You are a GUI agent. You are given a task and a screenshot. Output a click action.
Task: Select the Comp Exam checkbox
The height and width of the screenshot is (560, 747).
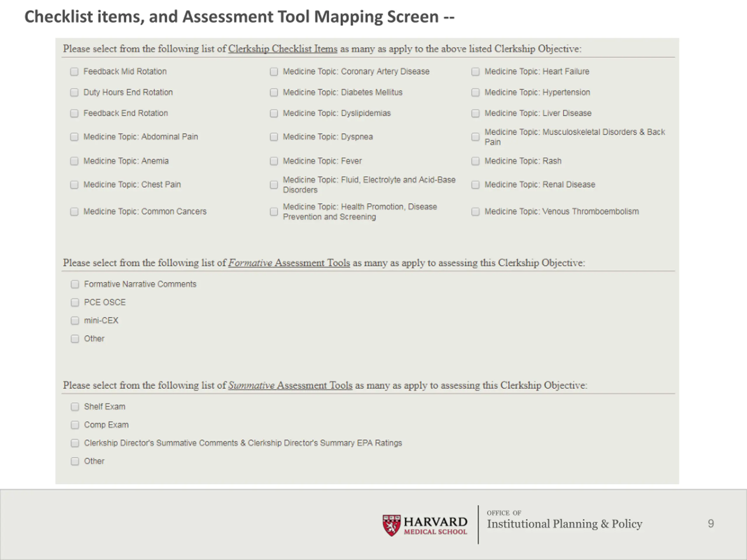[75, 425]
